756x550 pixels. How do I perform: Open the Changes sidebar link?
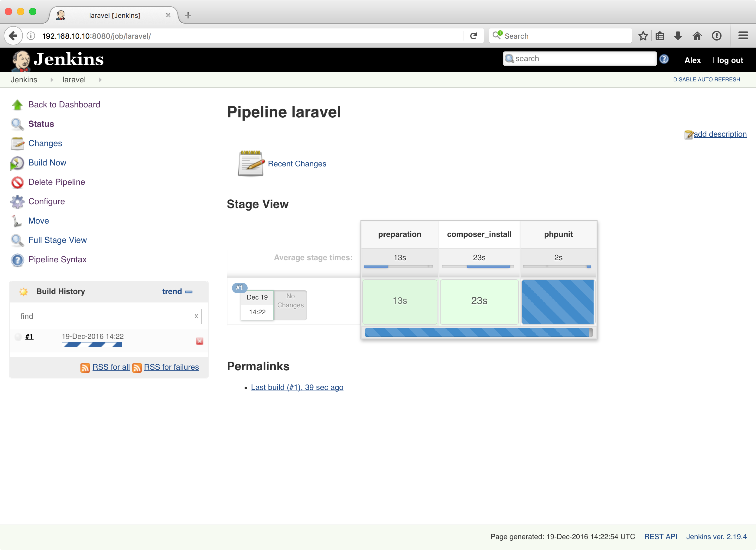pyautogui.click(x=45, y=143)
